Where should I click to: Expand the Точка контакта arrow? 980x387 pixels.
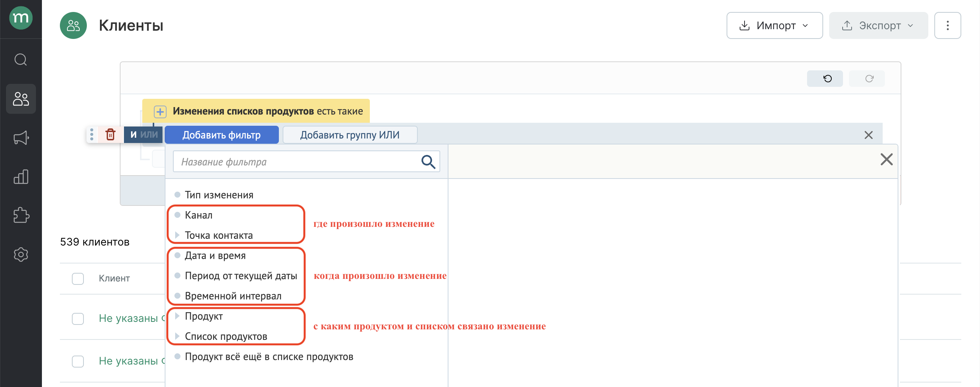(x=177, y=235)
